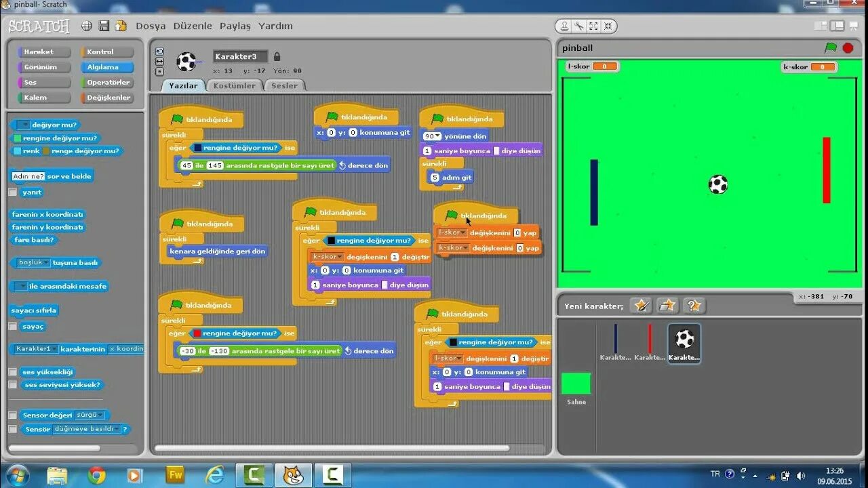Screen dimensions: 868x488
Task: Open the Dosya menu
Action: (x=151, y=26)
